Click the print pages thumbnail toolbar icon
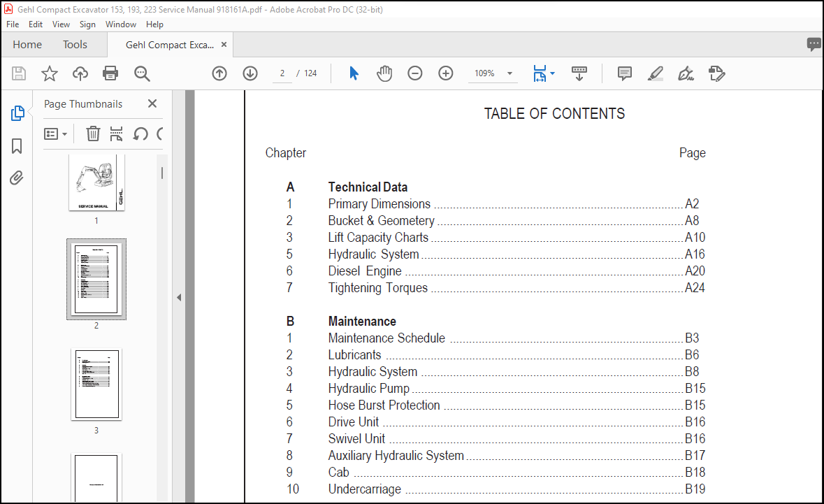The width and height of the screenshot is (824, 504). coord(116,134)
